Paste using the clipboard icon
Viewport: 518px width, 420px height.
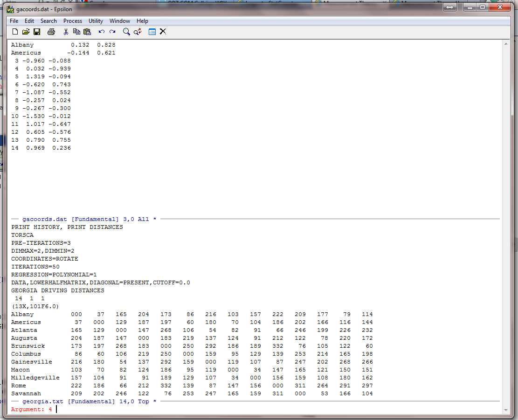(87, 32)
